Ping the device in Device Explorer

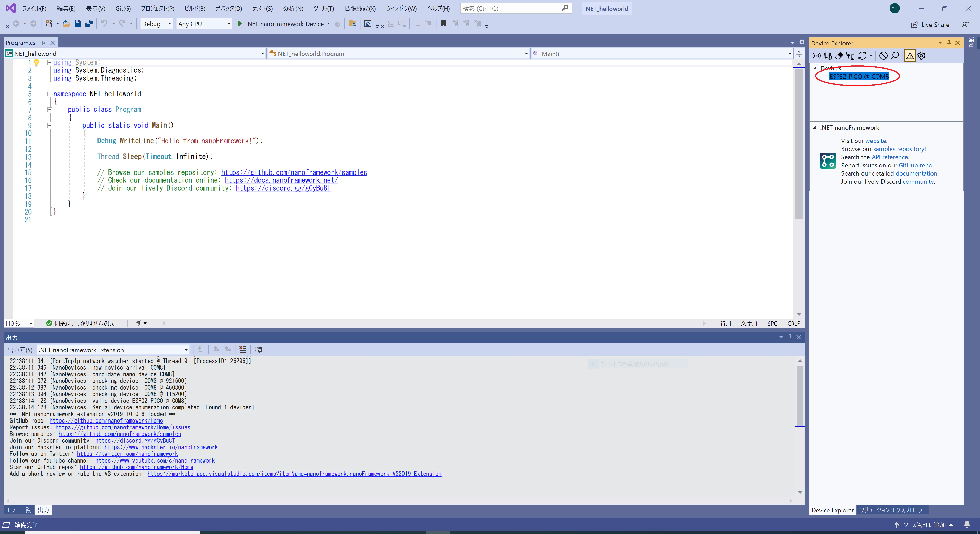click(x=816, y=56)
